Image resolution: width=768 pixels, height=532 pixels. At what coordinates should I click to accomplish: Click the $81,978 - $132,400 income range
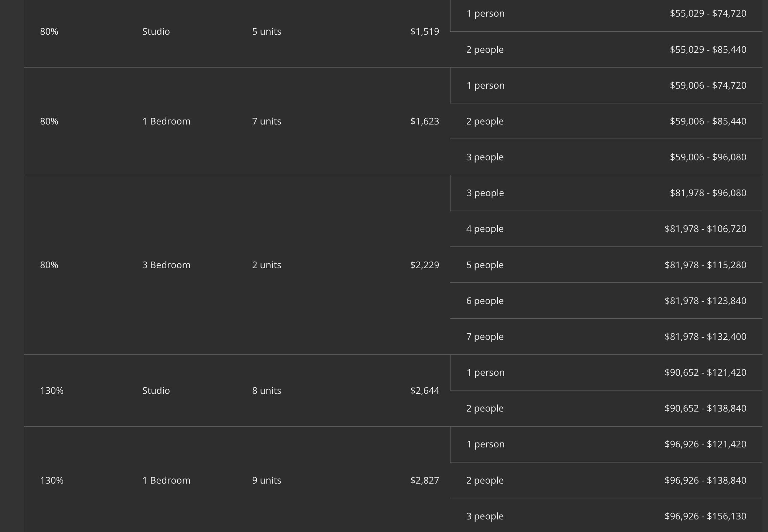(x=705, y=337)
